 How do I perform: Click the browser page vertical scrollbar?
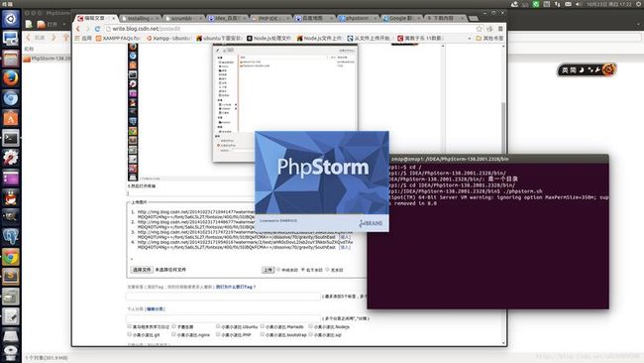503,193
